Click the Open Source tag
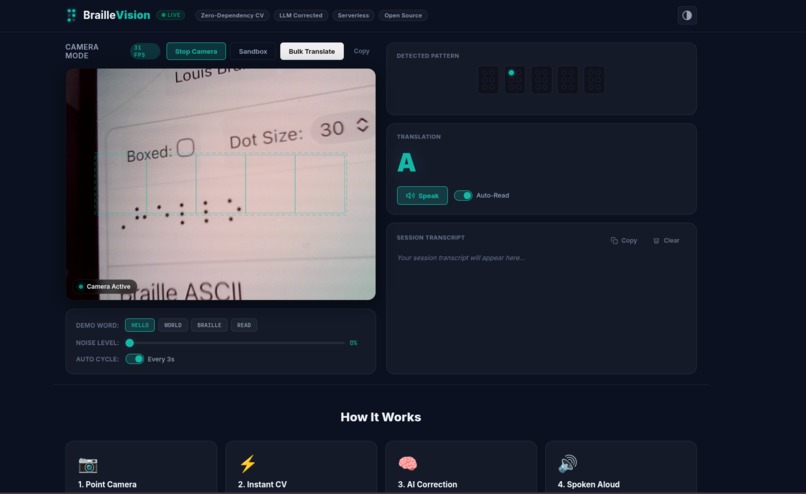The image size is (806, 494). [403, 15]
